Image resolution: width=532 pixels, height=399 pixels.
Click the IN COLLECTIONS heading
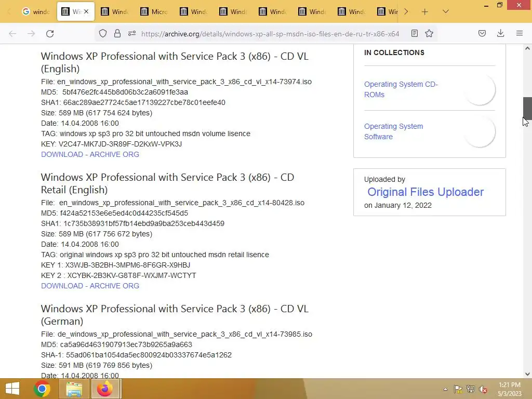click(394, 52)
